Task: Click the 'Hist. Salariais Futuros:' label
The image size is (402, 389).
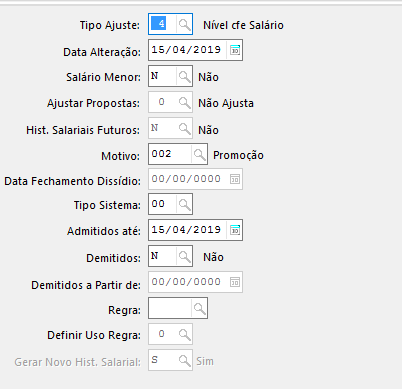Action: 83,130
